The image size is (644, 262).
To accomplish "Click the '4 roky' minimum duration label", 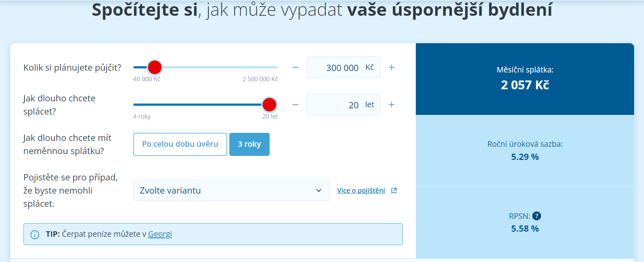I will click(142, 116).
